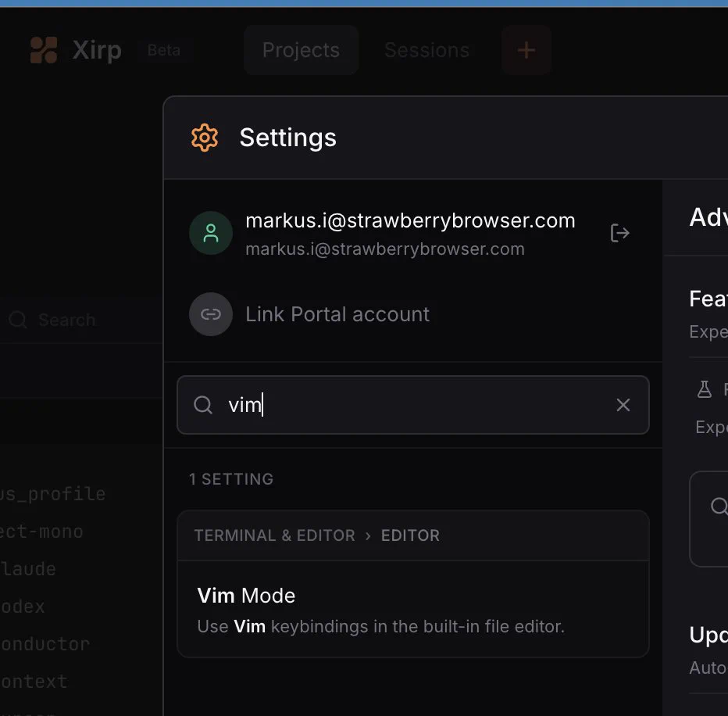Image resolution: width=728 pixels, height=716 pixels.
Task: Click the "1 SETTING" results label
Action: point(231,479)
